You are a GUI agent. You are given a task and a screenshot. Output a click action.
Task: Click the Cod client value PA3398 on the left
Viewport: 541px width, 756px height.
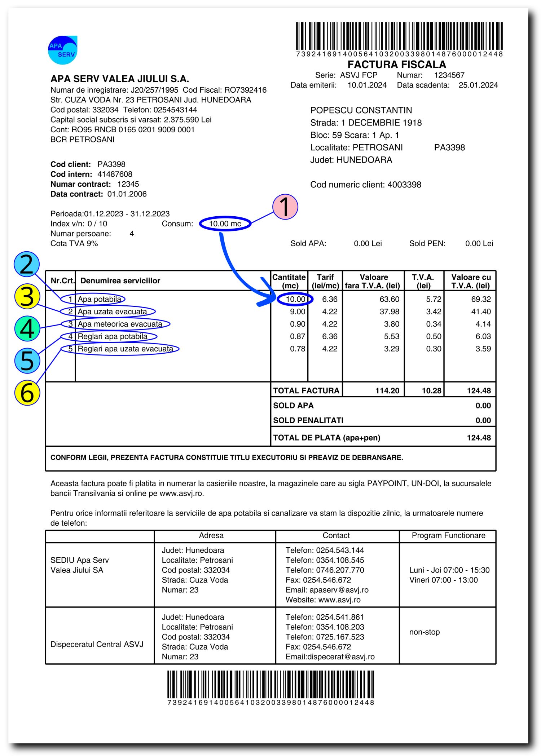[111, 164]
